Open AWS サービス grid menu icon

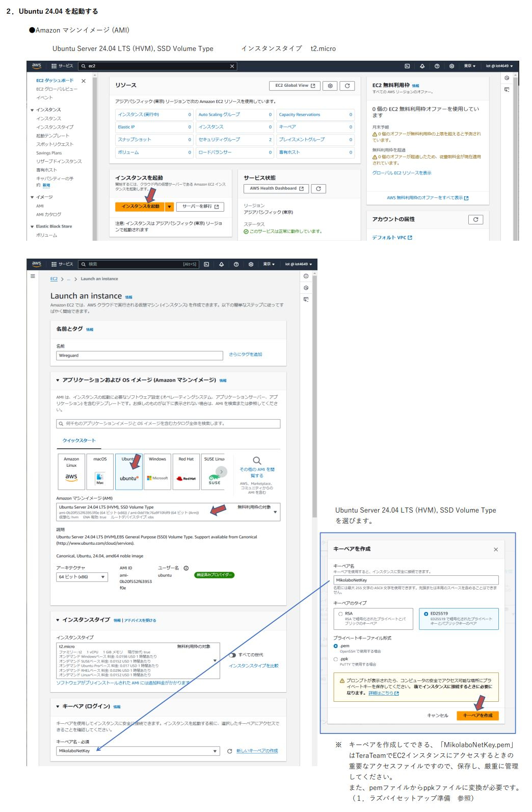tap(54, 66)
